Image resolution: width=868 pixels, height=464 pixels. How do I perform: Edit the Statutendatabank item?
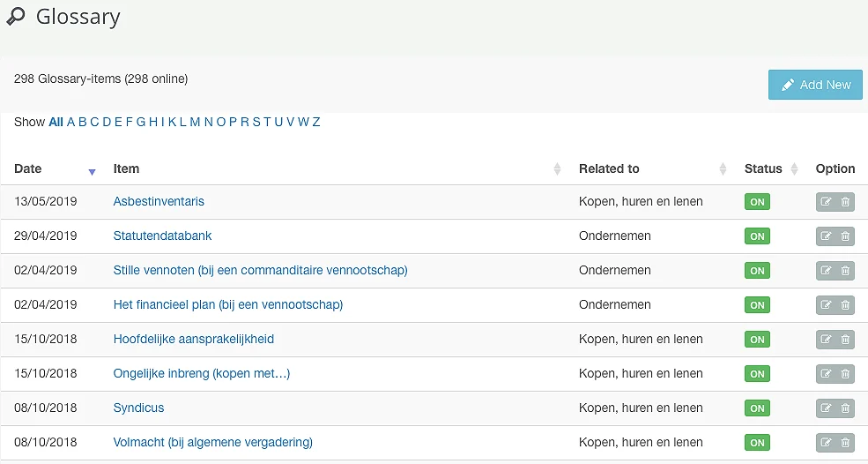(826, 236)
